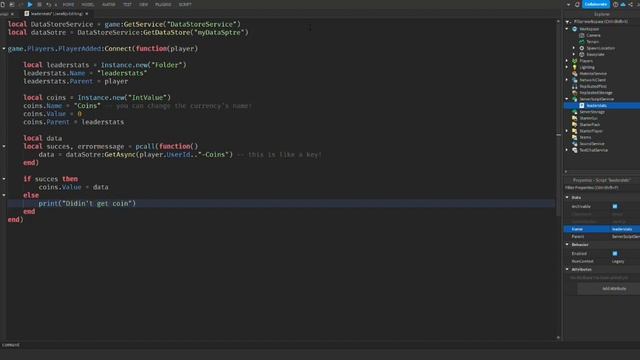Click the notification icon left of Collaborate

pos(577,4)
